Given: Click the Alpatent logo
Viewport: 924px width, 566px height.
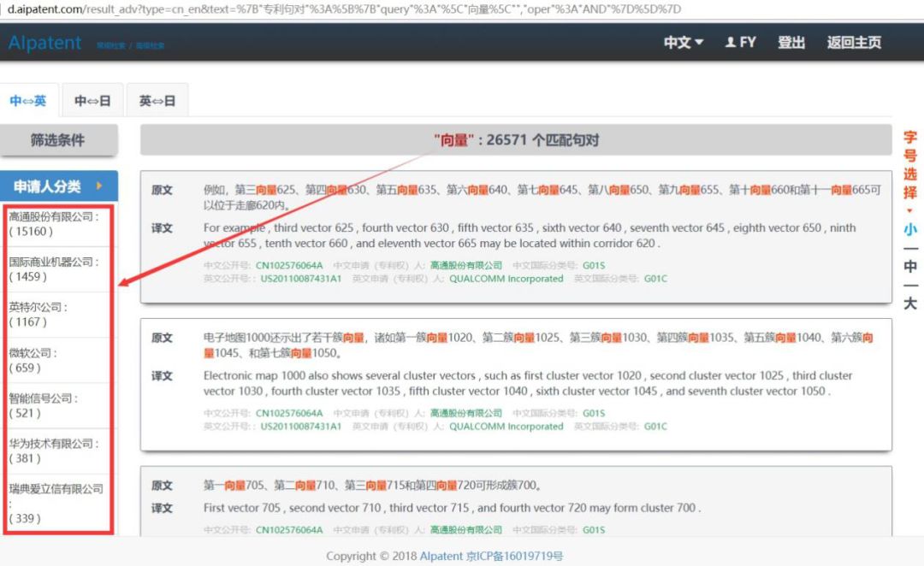Looking at the screenshot, I should pyautogui.click(x=44, y=42).
